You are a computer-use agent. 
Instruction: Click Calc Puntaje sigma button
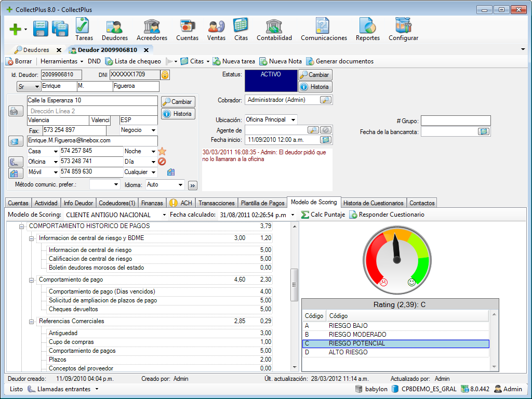pos(323,215)
